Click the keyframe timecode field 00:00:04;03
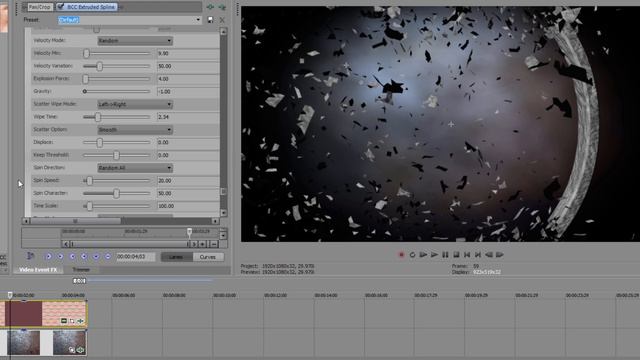Image resolution: width=640 pixels, height=360 pixels. [136, 257]
